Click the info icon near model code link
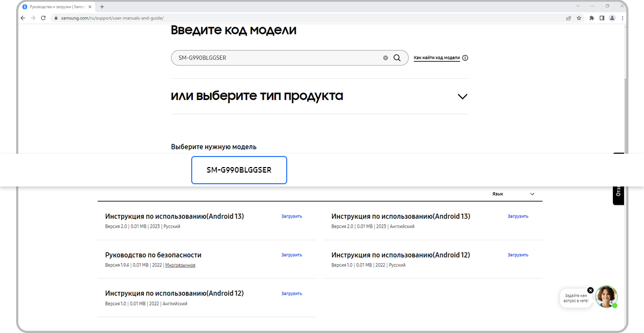644x333 pixels. [465, 58]
